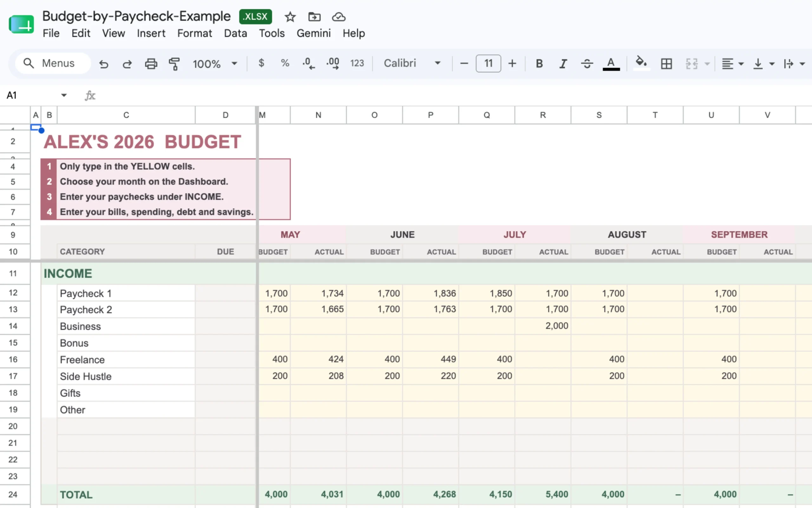812x508 pixels.
Task: Open the File menu
Action: 51,33
